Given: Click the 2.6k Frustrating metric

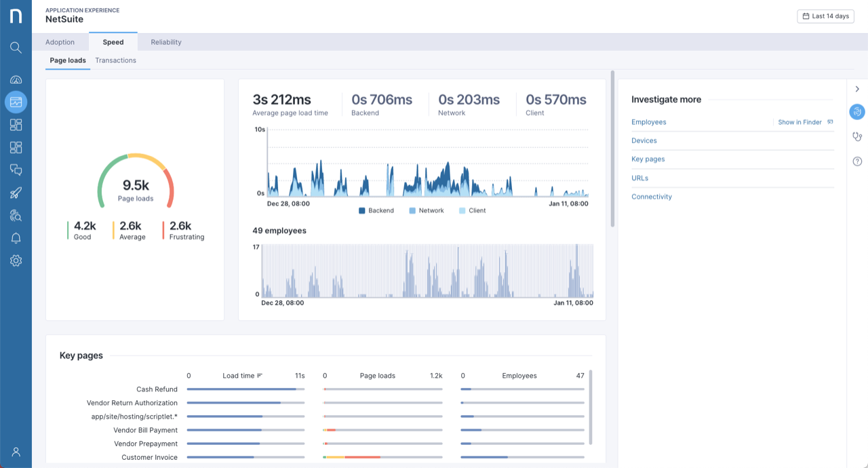Looking at the screenshot, I should [x=184, y=230].
